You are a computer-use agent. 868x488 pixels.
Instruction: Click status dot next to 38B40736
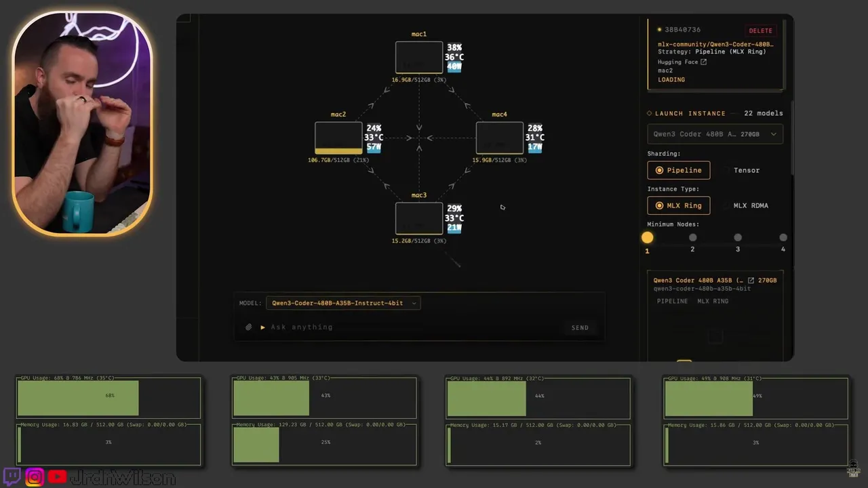point(659,30)
